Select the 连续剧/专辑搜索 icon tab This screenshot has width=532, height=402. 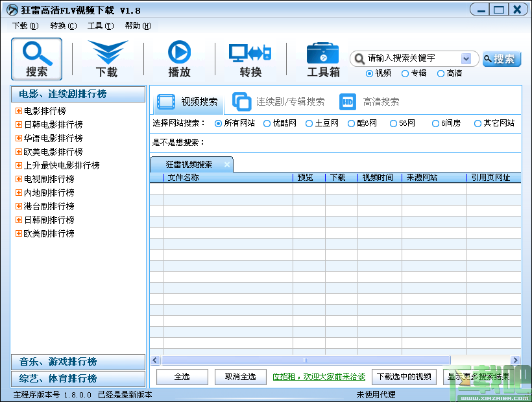(242, 101)
